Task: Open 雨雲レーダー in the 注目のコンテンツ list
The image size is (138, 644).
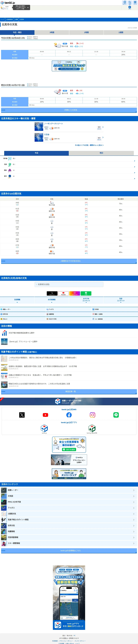Action: (69, 490)
